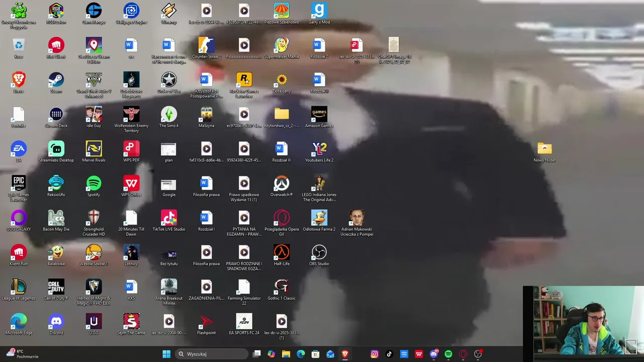Open the weather widget showing 6°C
644x362 pixels.
(23, 354)
